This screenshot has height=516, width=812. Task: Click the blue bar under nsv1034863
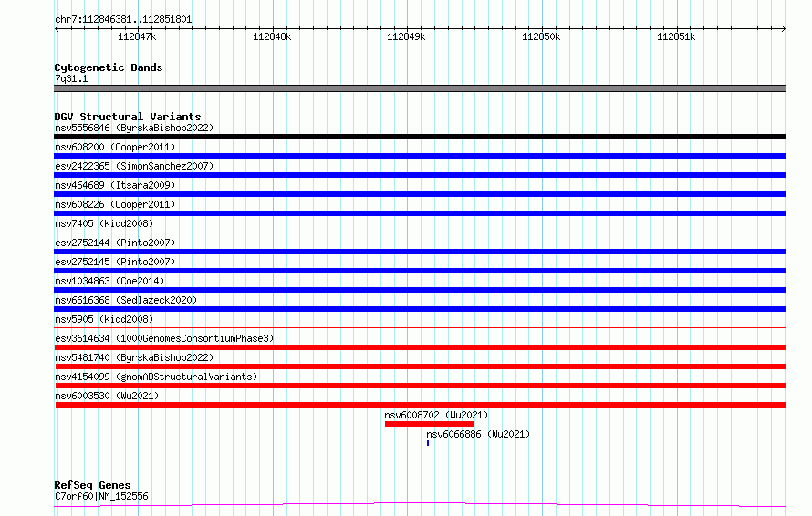pyautogui.click(x=420, y=290)
